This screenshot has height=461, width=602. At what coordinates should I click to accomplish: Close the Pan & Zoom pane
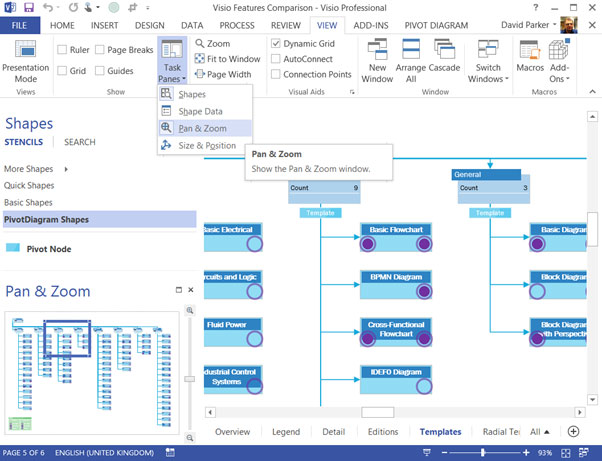coord(191,290)
